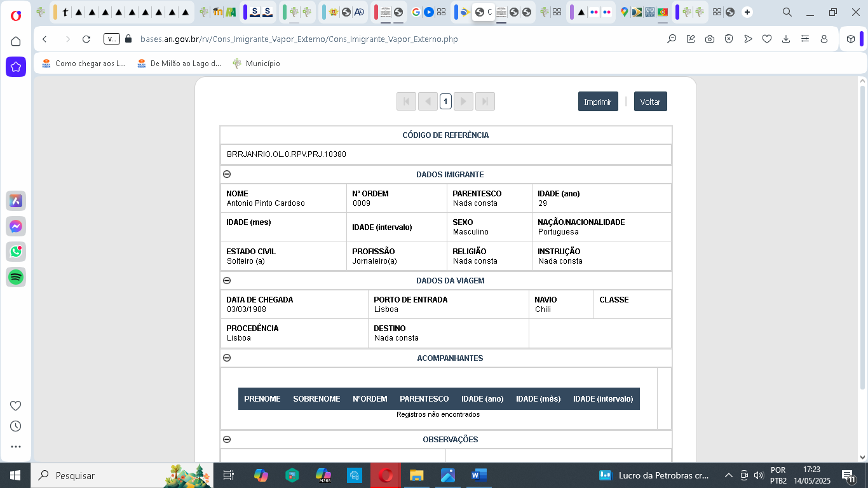
Task: Open Microsoft Word from the taskbar
Action: click(478, 475)
